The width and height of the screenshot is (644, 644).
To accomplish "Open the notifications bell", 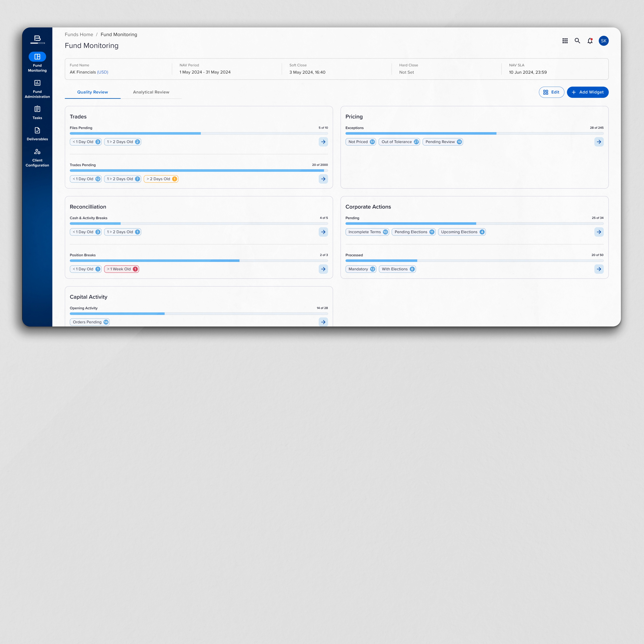I will click(x=590, y=41).
